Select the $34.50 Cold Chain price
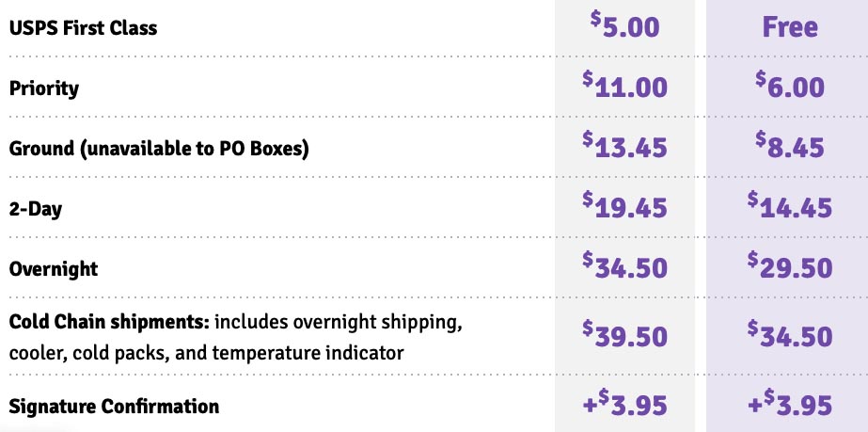Image resolution: width=868 pixels, height=432 pixels. pos(790,335)
